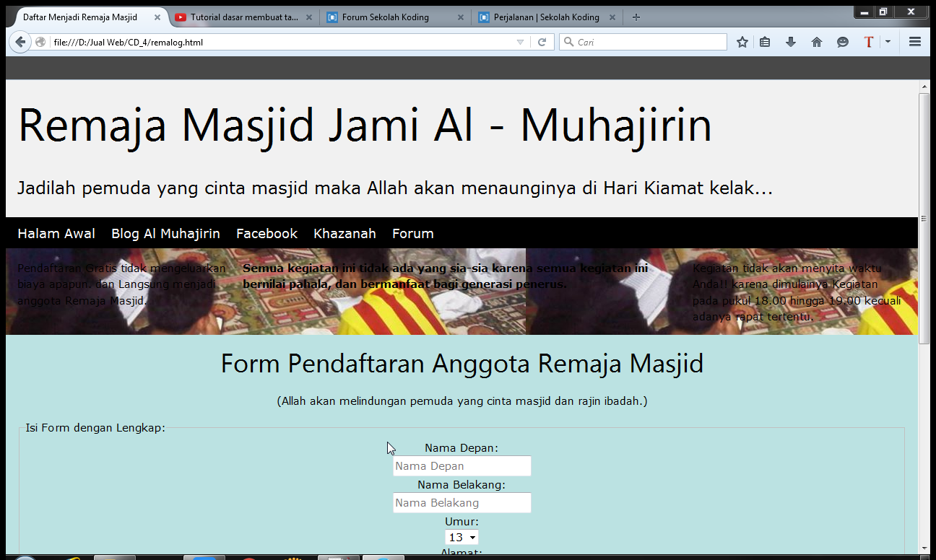The height and width of the screenshot is (560, 936).
Task: Open the Facebook navigation link
Action: point(266,234)
